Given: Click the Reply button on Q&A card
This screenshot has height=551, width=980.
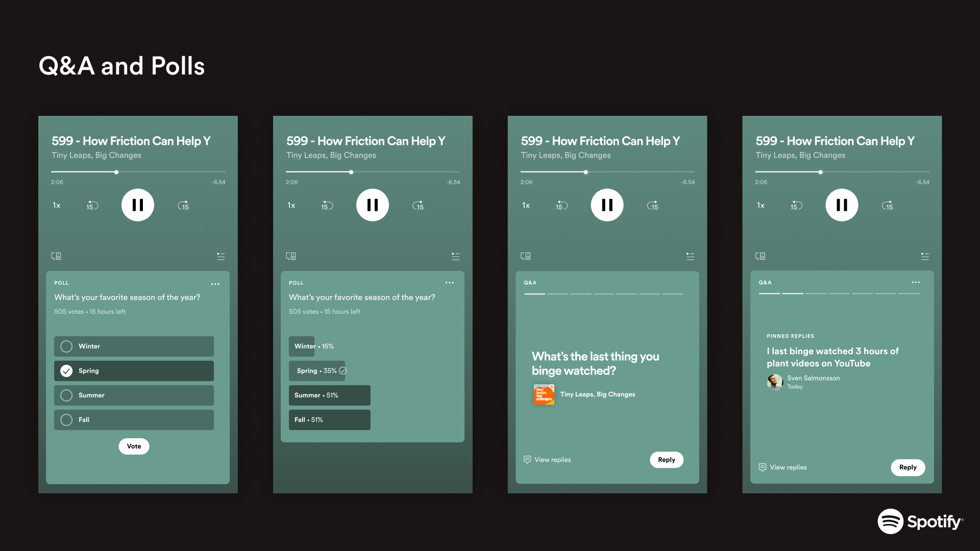Looking at the screenshot, I should tap(666, 459).
